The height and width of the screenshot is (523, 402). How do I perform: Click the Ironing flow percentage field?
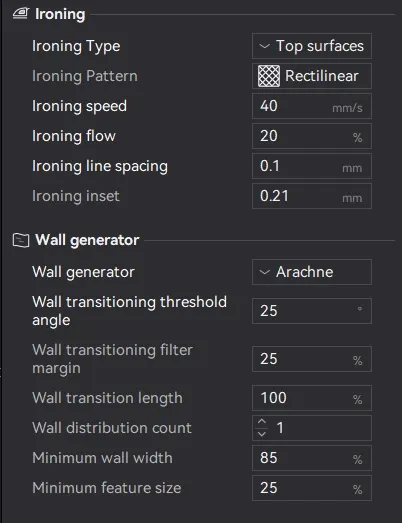(x=312, y=136)
